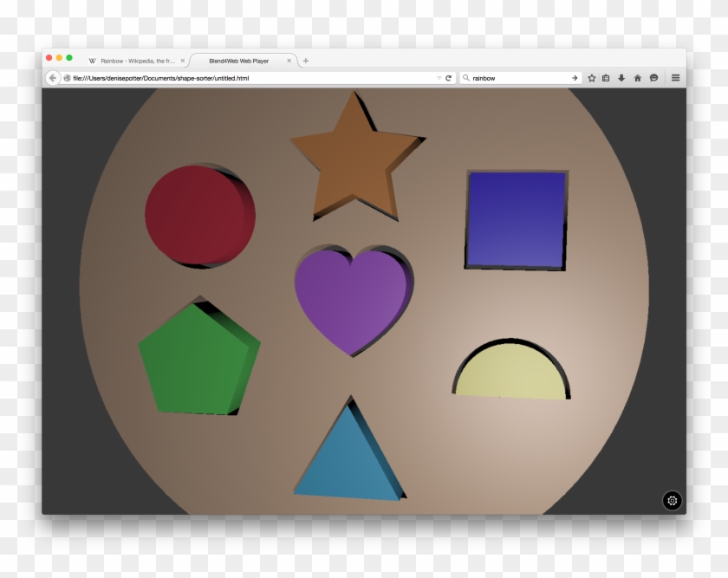
Task: Open a new tab with the plus button
Action: [x=306, y=61]
